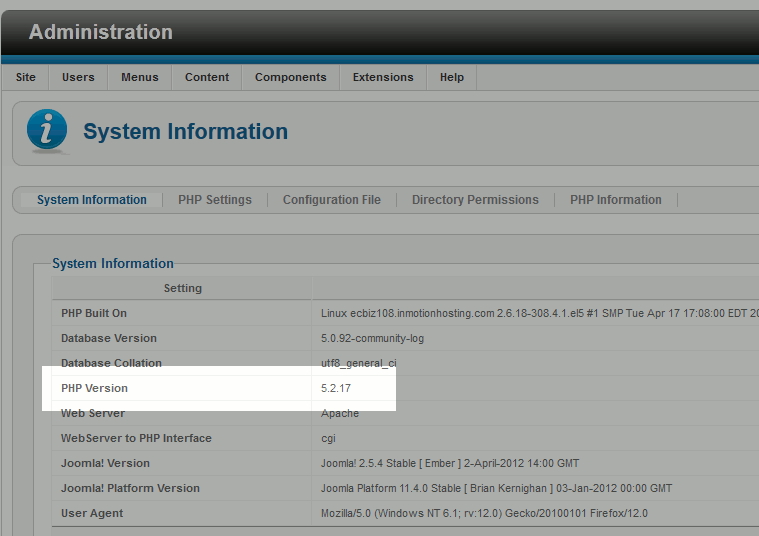This screenshot has width=759, height=536.
Task: Click the Apache value
Action: point(340,413)
